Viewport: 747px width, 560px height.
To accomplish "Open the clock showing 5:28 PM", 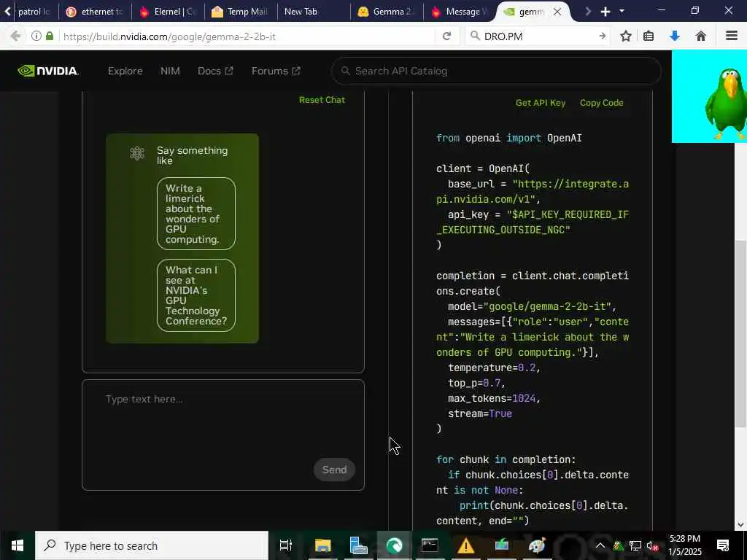I will click(x=685, y=545).
